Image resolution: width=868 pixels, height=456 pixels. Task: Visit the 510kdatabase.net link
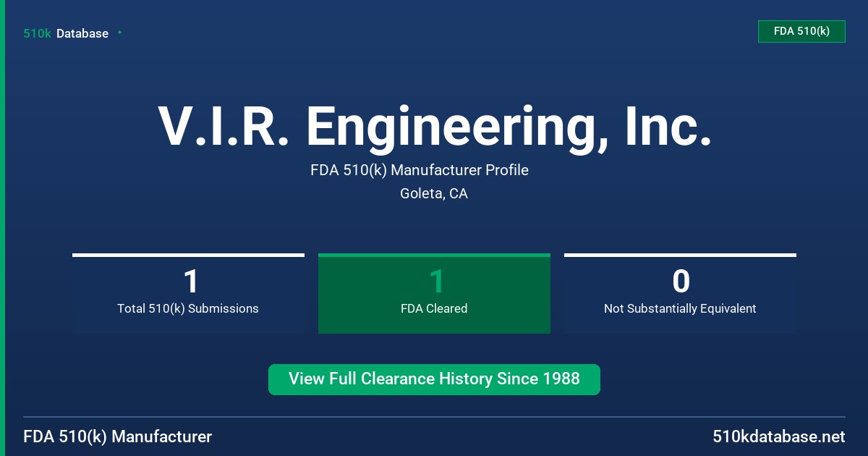(779, 436)
